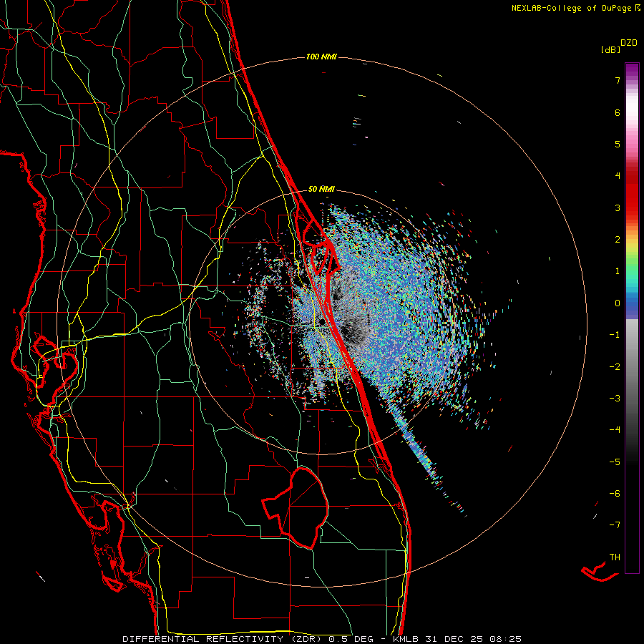Viewport: 644px width, 644px height.
Task: Click the 0 value on the color scale
Action: click(x=618, y=303)
